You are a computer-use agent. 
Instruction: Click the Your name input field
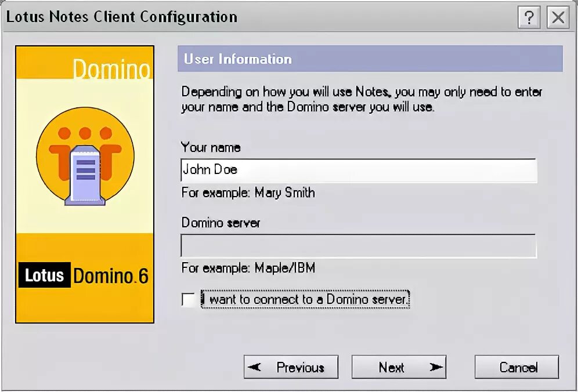tap(359, 170)
